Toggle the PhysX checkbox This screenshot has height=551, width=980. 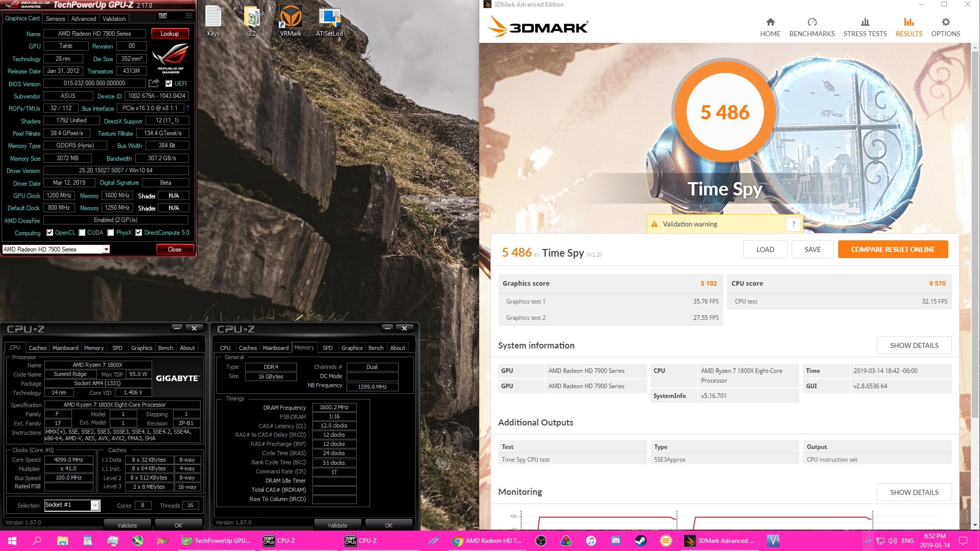pyautogui.click(x=111, y=233)
